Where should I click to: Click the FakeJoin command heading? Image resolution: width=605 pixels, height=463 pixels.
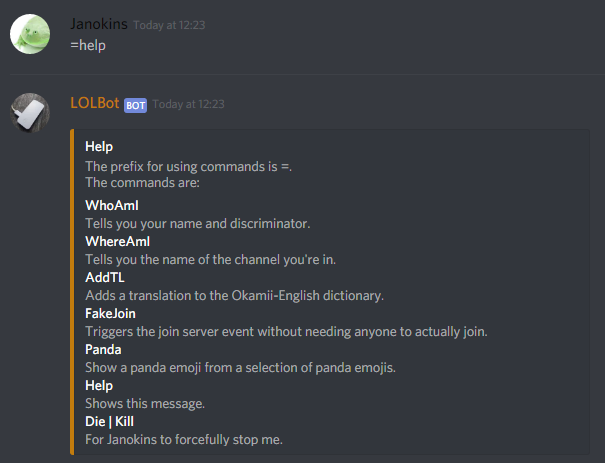coord(109,313)
